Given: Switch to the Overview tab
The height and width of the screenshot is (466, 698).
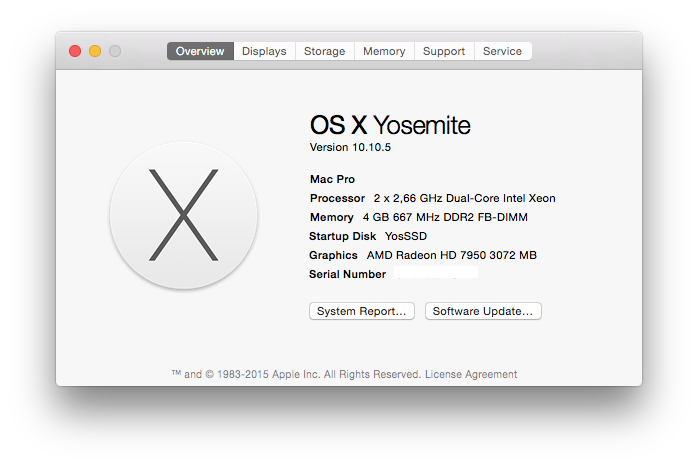Looking at the screenshot, I should (x=200, y=51).
